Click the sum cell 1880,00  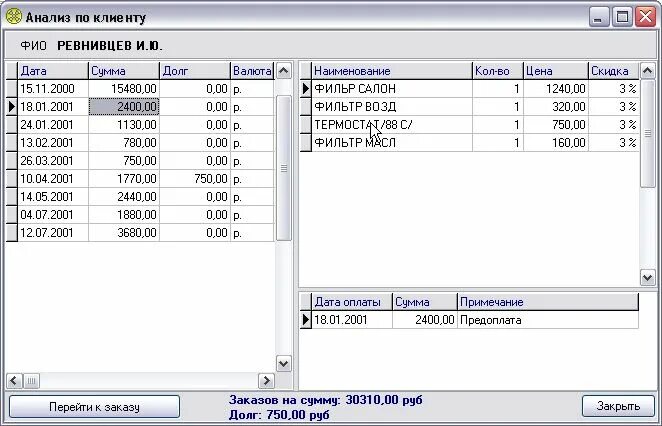coord(124,214)
